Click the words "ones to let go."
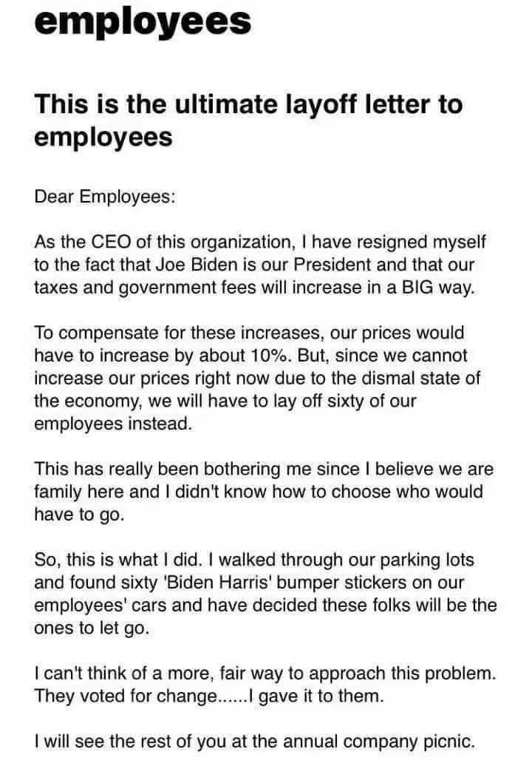 91,628
